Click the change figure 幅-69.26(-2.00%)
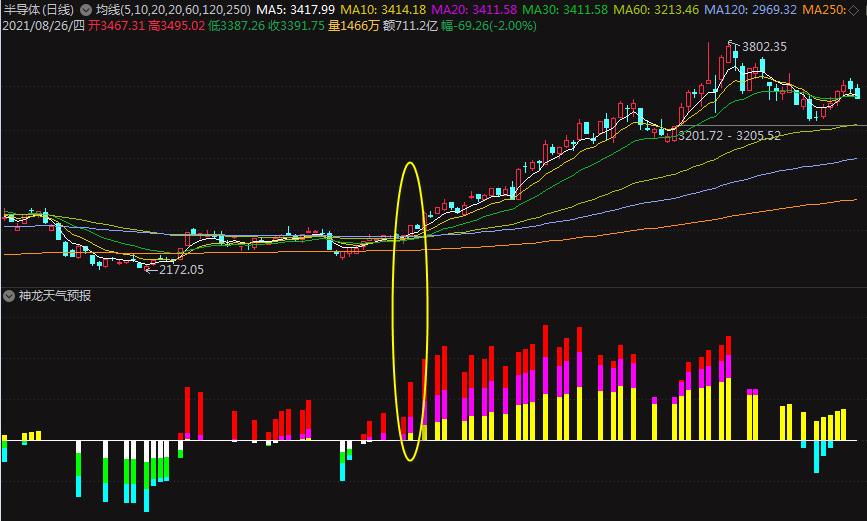867x521 pixels. [489, 26]
